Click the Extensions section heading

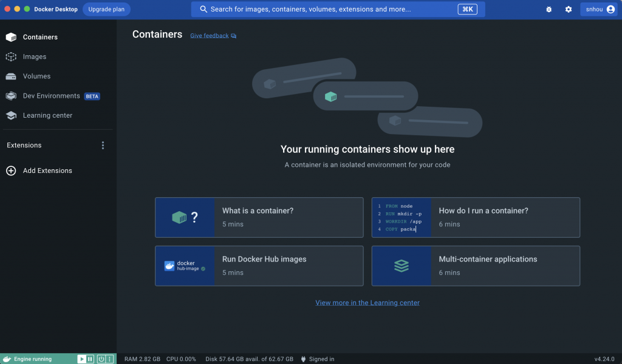[24, 146]
